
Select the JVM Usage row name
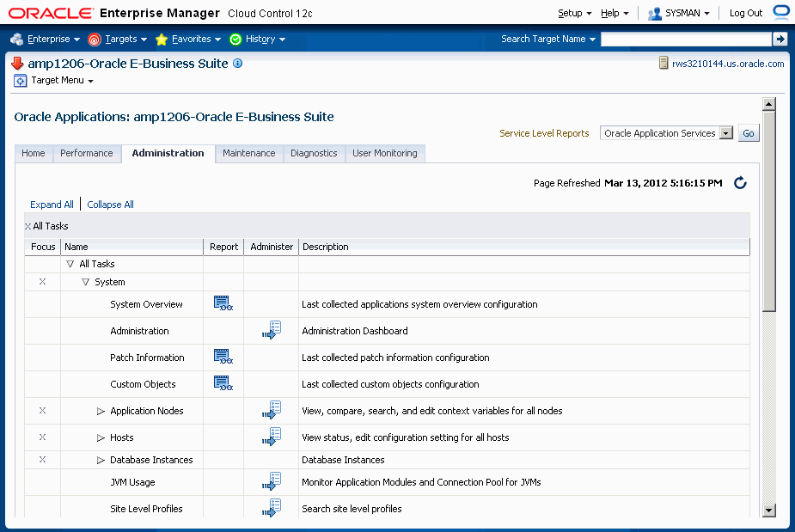(132, 482)
